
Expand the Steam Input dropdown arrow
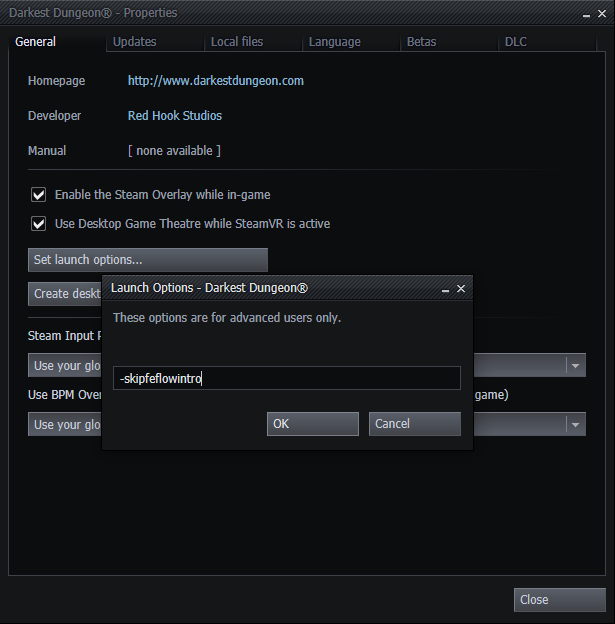point(575,366)
